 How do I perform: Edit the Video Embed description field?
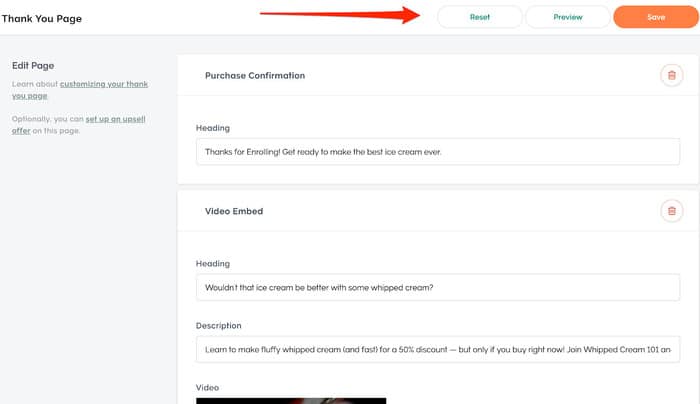[x=438, y=350]
